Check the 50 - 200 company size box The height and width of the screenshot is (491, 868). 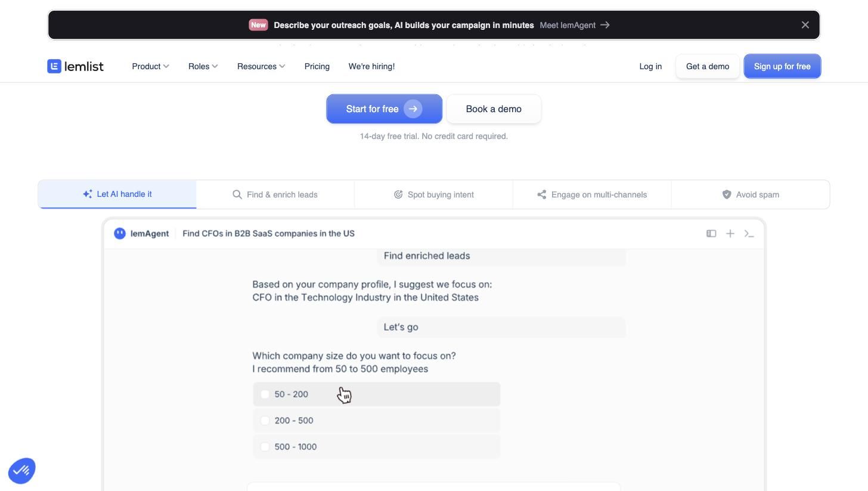(x=265, y=394)
